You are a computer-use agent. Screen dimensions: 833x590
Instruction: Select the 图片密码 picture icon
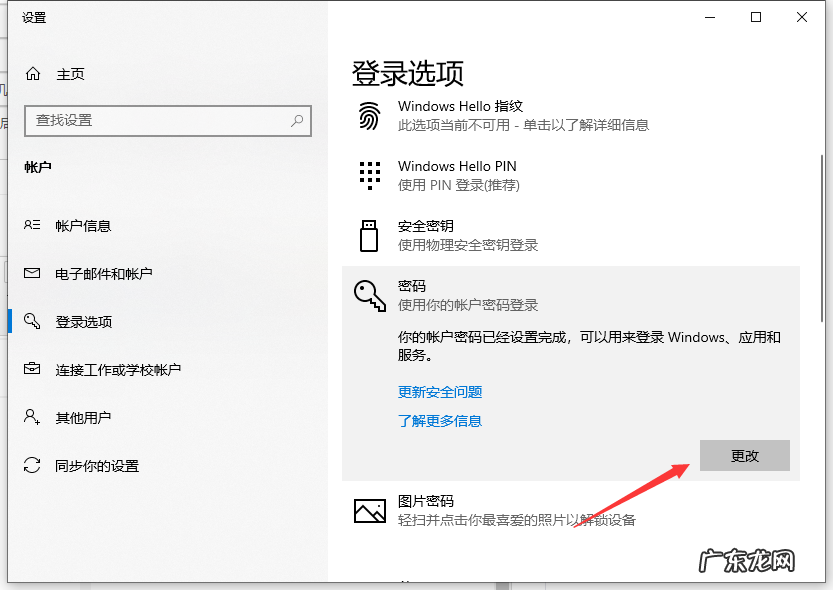(x=370, y=510)
